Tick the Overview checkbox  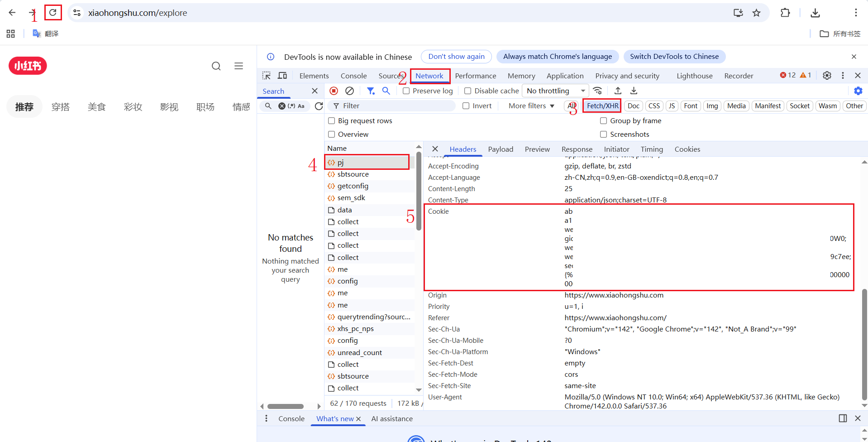[x=331, y=135]
